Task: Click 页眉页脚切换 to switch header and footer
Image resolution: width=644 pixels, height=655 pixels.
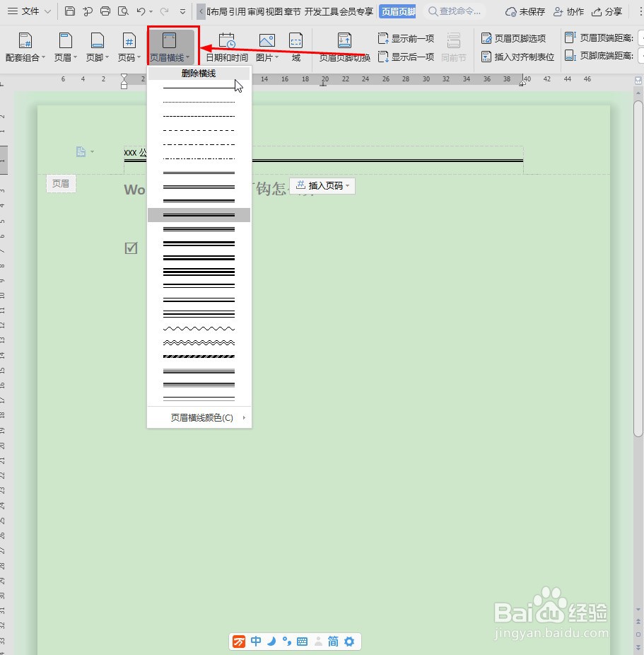Action: coord(345,47)
